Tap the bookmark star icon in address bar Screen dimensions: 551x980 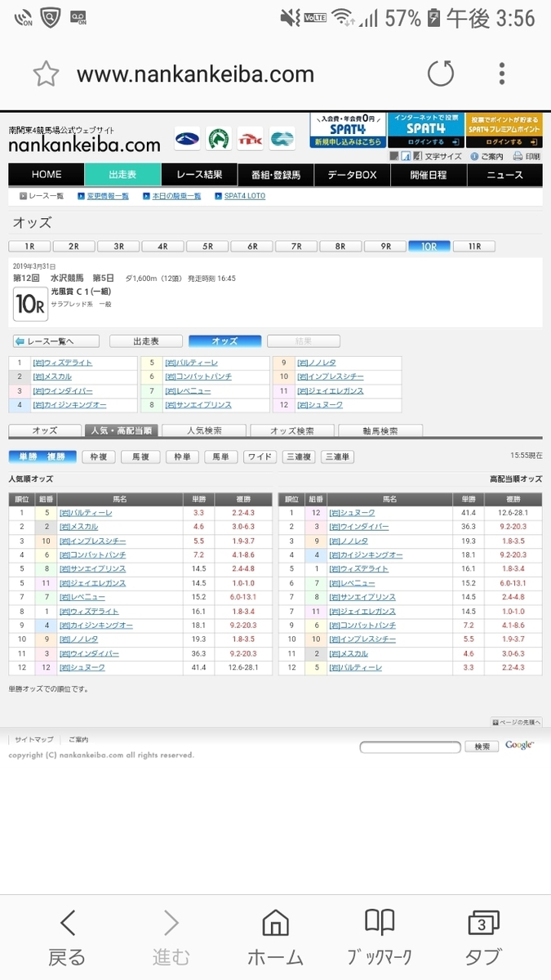coord(46,74)
